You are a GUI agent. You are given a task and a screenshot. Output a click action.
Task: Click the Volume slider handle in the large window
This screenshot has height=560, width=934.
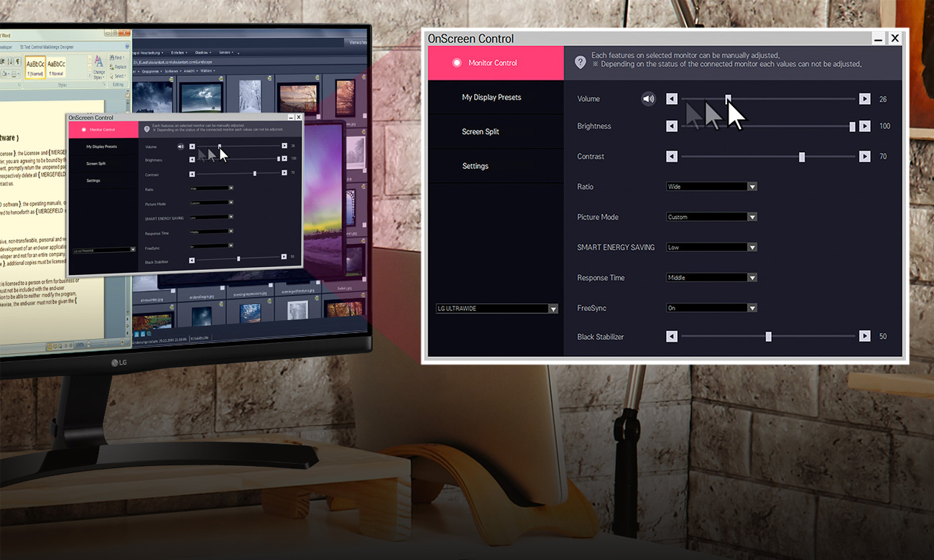tap(728, 99)
